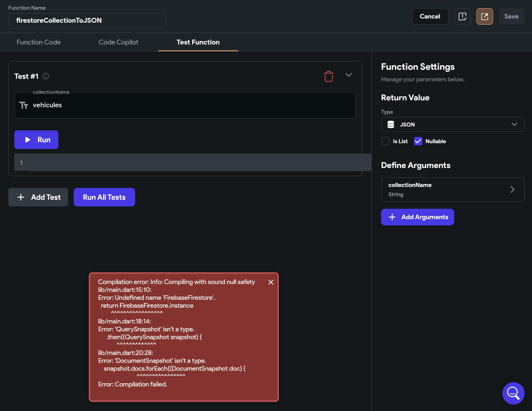532x411 pixels.
Task: Open the Code Copilot tab
Action: click(118, 42)
